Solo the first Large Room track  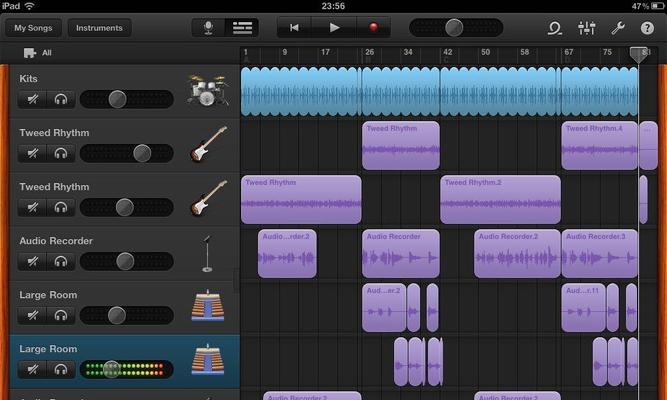tap(61, 316)
